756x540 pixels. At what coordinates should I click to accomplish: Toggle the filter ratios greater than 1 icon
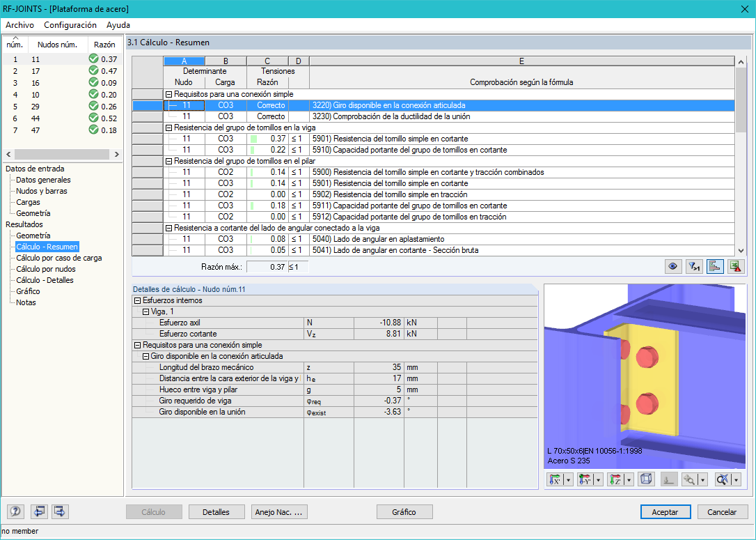[694, 266]
